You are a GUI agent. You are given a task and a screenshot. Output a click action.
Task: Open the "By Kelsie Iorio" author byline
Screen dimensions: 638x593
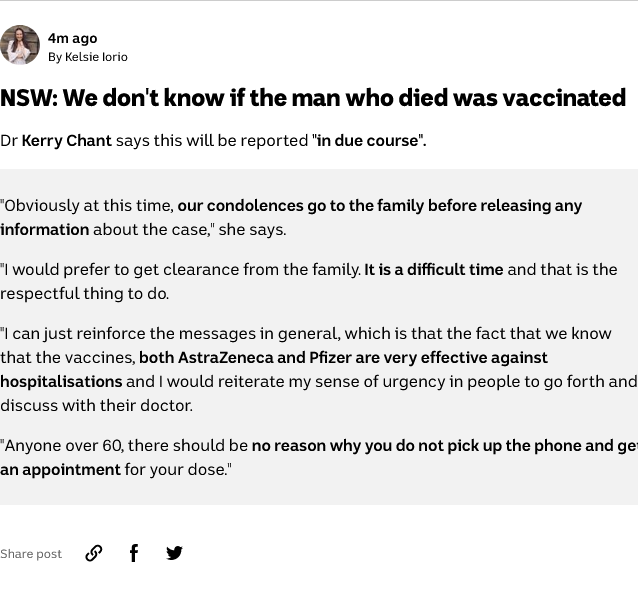click(x=88, y=57)
